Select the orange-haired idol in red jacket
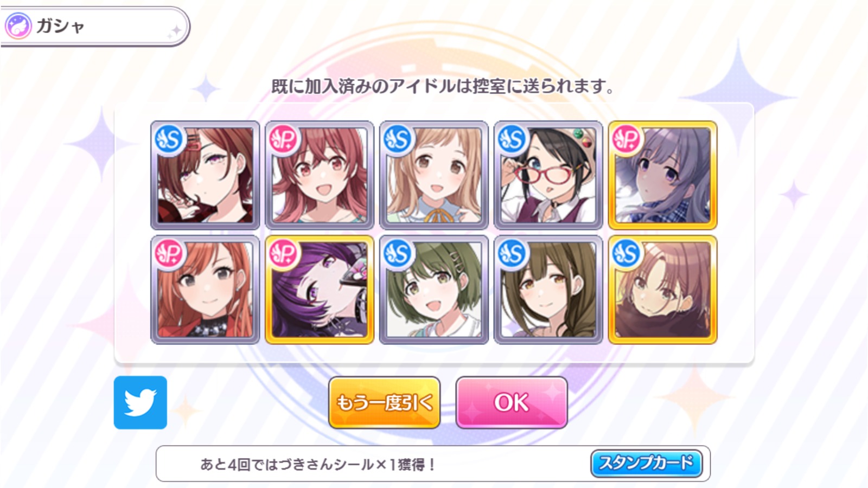868x488 pixels. pyautogui.click(x=205, y=290)
